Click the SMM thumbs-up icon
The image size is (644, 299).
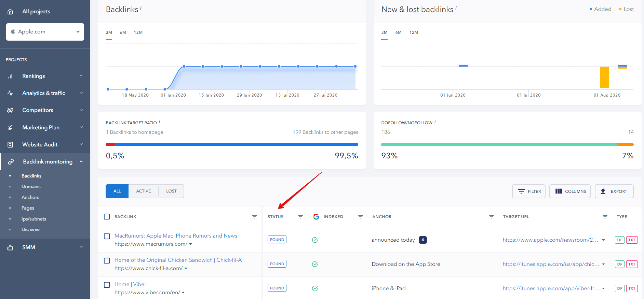click(x=10, y=247)
